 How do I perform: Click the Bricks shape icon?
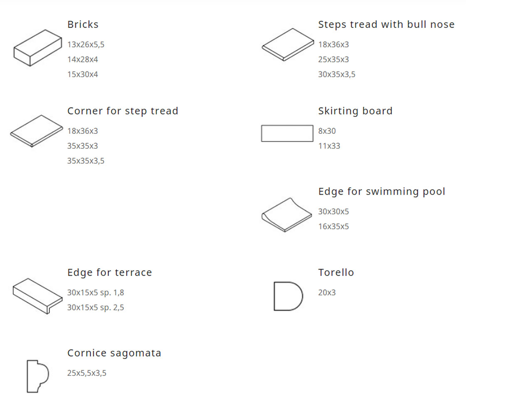tap(37, 48)
